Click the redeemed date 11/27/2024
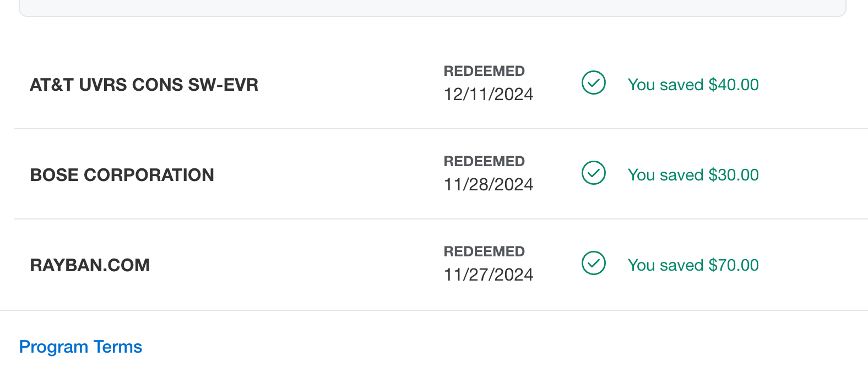The width and height of the screenshot is (868, 373). coord(489,275)
